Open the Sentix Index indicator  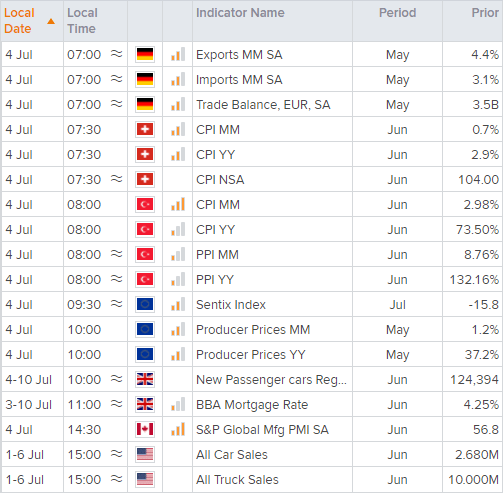[231, 305]
